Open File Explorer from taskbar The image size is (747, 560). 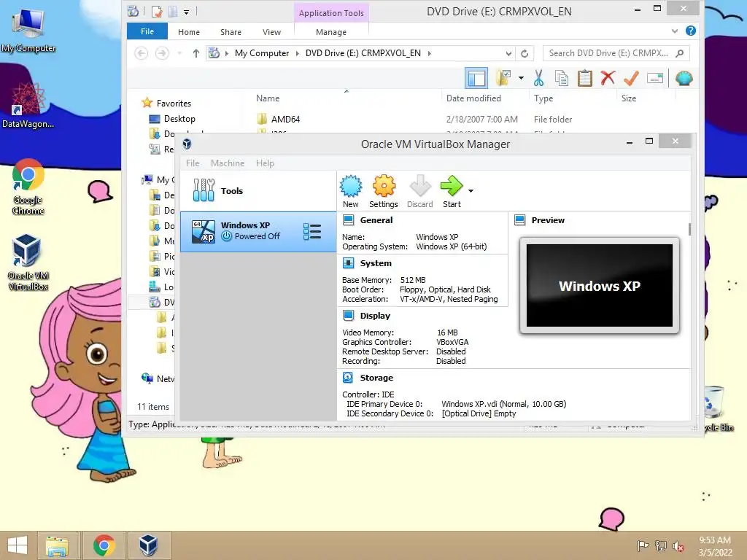coord(57,545)
